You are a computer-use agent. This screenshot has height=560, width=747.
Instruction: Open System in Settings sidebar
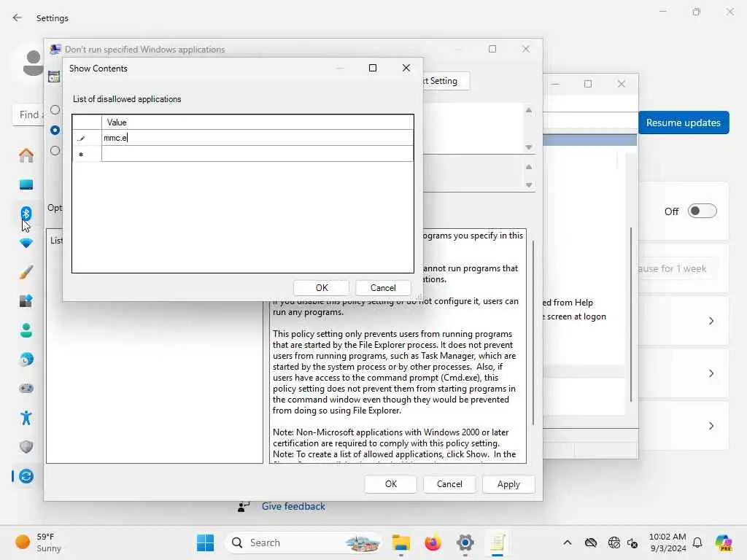[26, 184]
